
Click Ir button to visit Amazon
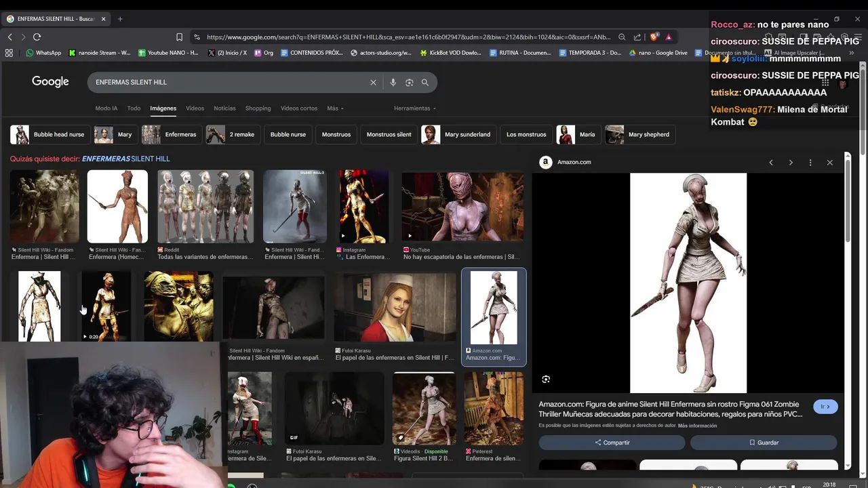pyautogui.click(x=825, y=407)
